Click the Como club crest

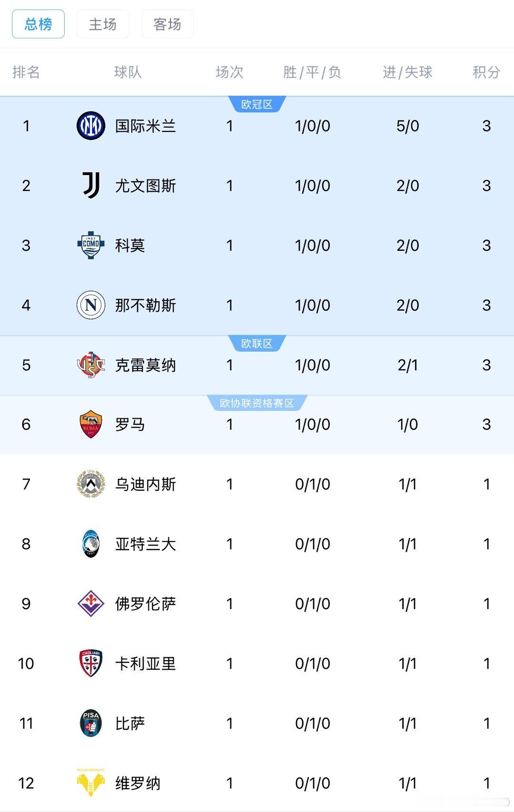click(91, 245)
